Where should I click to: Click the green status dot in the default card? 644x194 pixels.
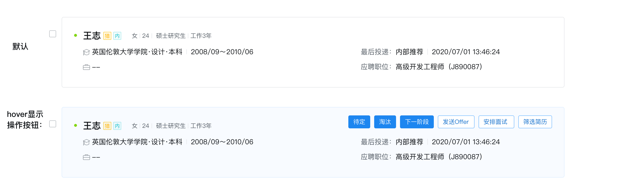coord(76,36)
